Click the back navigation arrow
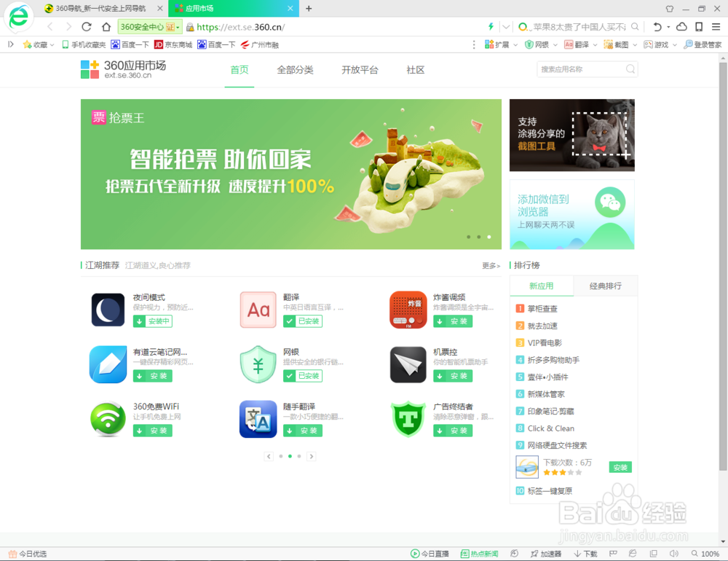This screenshot has height=561, width=728. (x=50, y=27)
